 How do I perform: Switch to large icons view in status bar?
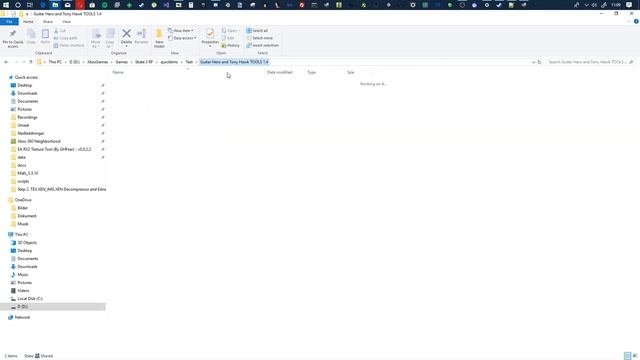(x=635, y=356)
